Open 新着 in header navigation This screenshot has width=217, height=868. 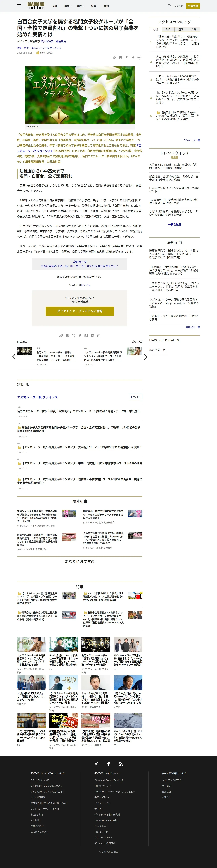point(55,6)
